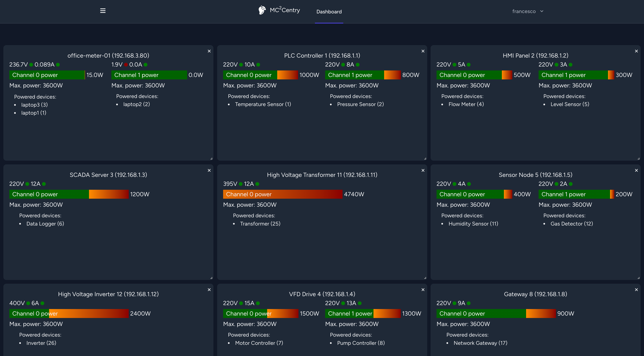Click the 500W HMI Panel power bar
This screenshot has height=356, width=644.
(474, 75)
